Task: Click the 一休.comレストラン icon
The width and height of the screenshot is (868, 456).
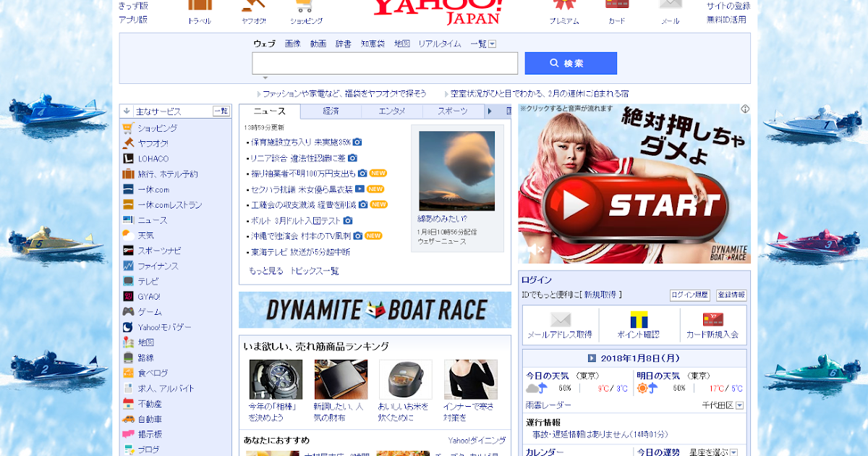Action: pos(127,205)
